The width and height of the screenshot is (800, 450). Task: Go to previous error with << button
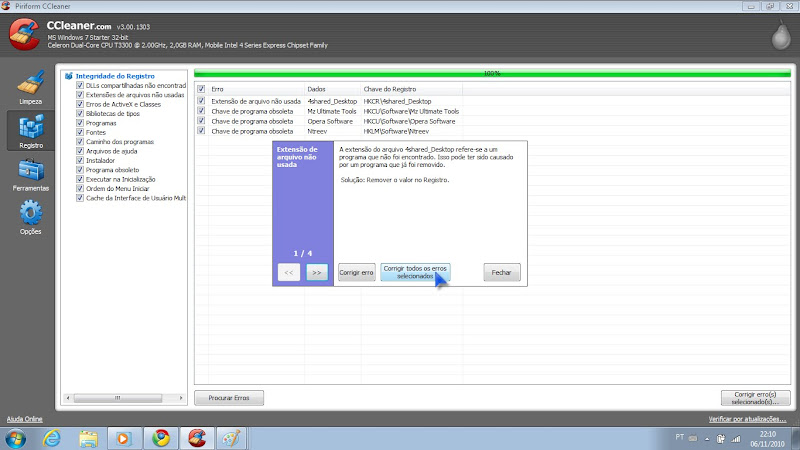289,272
